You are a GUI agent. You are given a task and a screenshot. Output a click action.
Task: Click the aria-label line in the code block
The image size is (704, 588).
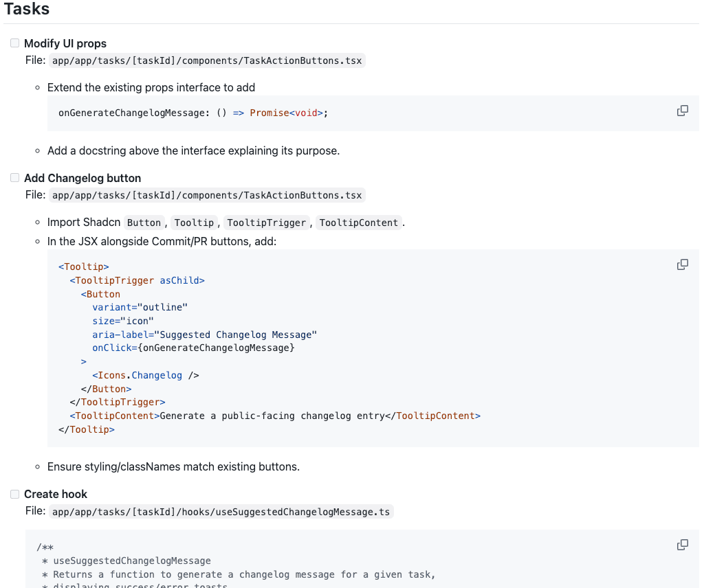[x=204, y=335]
